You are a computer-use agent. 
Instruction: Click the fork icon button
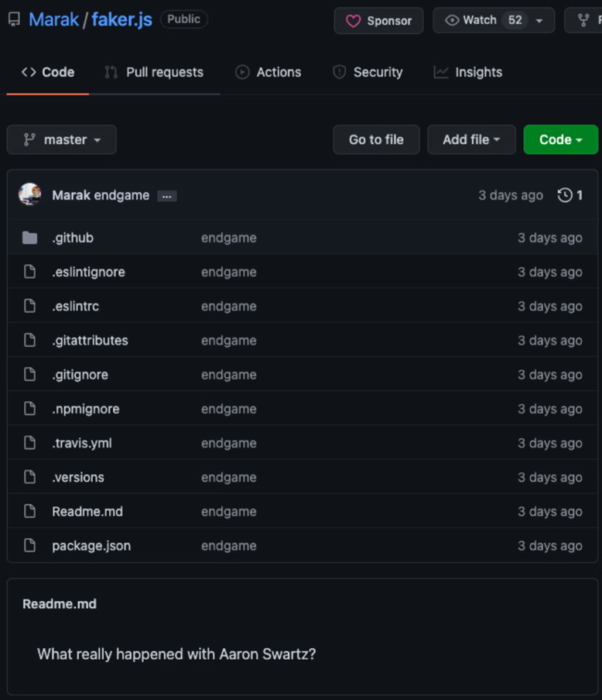pyautogui.click(x=583, y=20)
